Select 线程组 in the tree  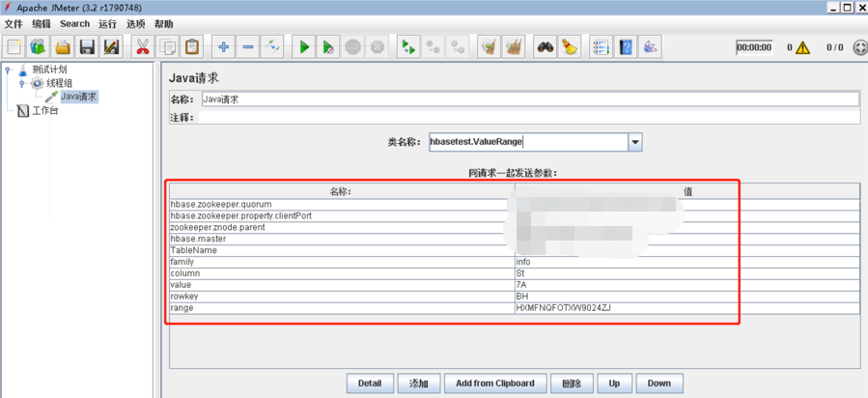[60, 83]
